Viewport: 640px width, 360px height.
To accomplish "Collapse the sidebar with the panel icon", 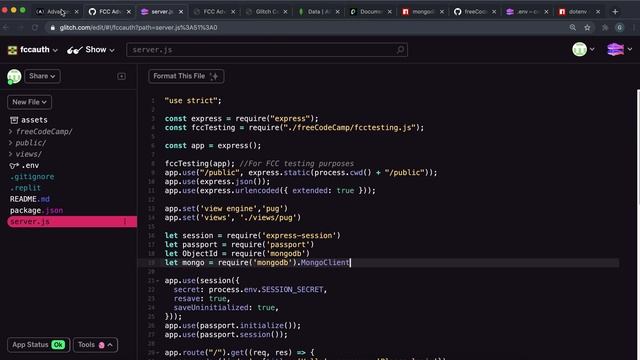I will (x=121, y=76).
